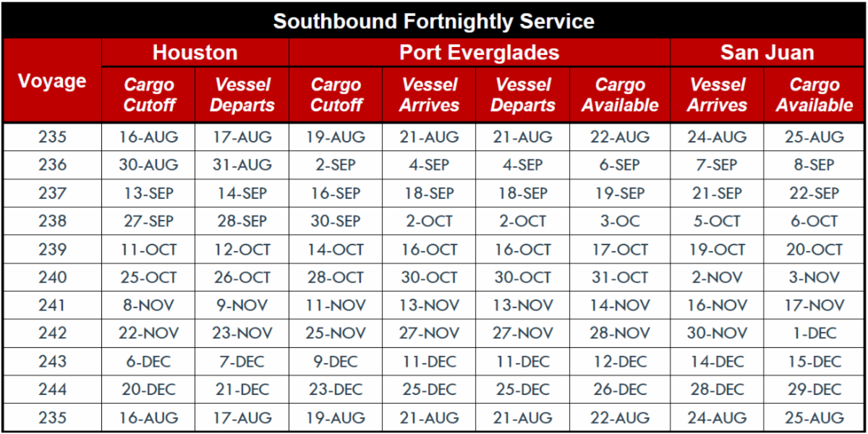This screenshot has height=434, width=868.
Task: Click Houston's Vessel Departs column header
Action: click(242, 95)
